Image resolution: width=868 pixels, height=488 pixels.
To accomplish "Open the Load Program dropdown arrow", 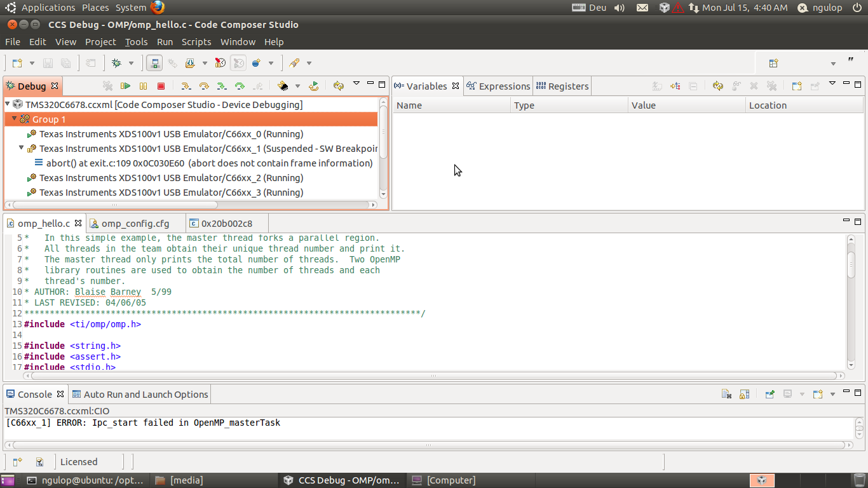I will tap(205, 64).
